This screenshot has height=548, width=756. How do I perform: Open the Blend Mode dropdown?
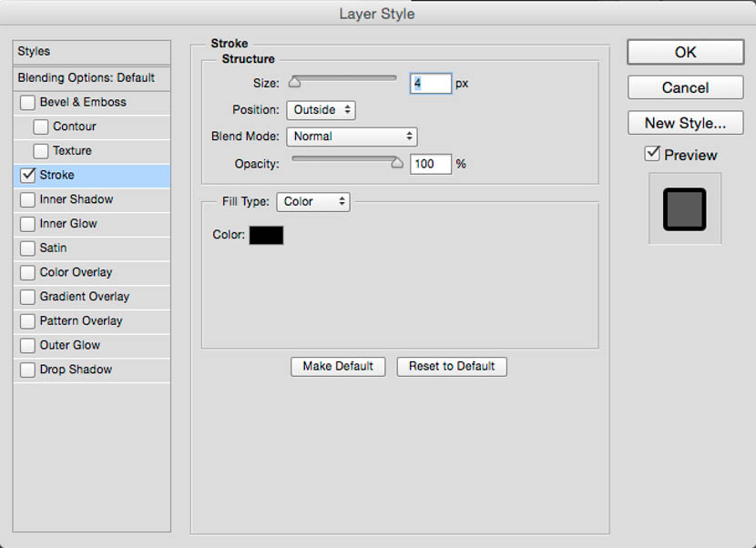352,137
